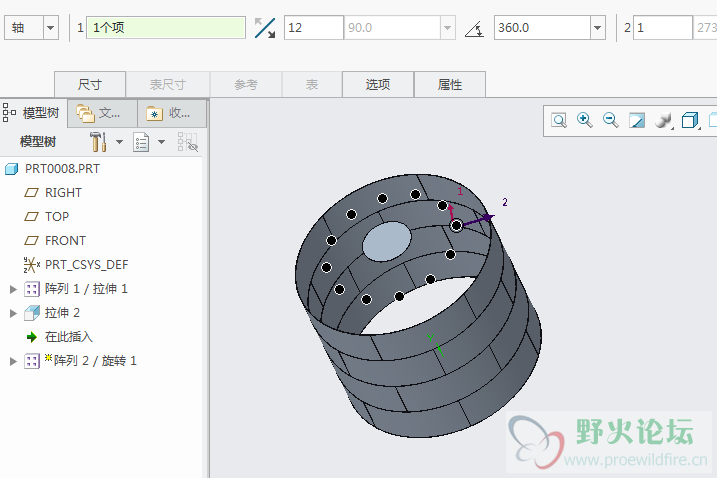The height and width of the screenshot is (478, 717).
Task: Open the disabled 90.0 angle dropdown arrow
Action: [447, 28]
